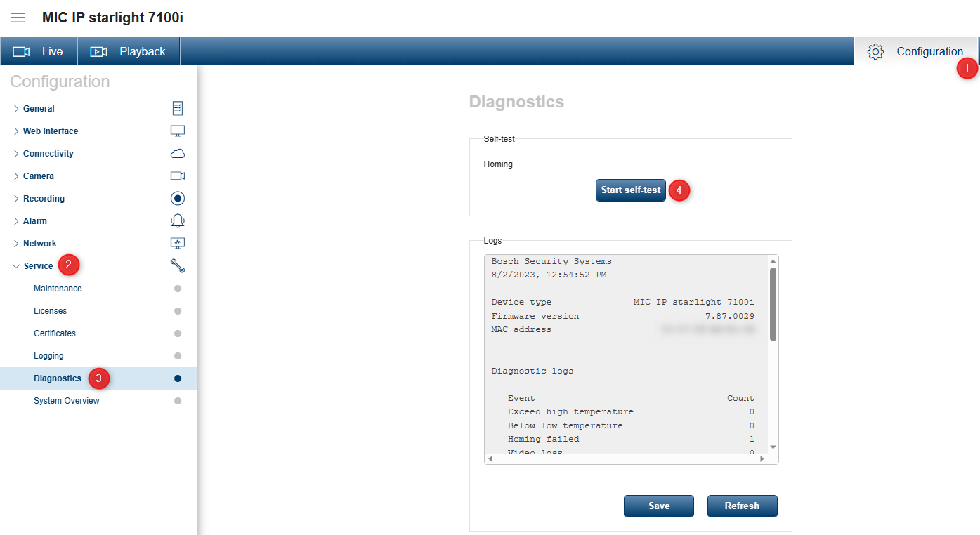The height and width of the screenshot is (535, 980).
Task: Expand the Recording section chevron
Action: pos(16,199)
